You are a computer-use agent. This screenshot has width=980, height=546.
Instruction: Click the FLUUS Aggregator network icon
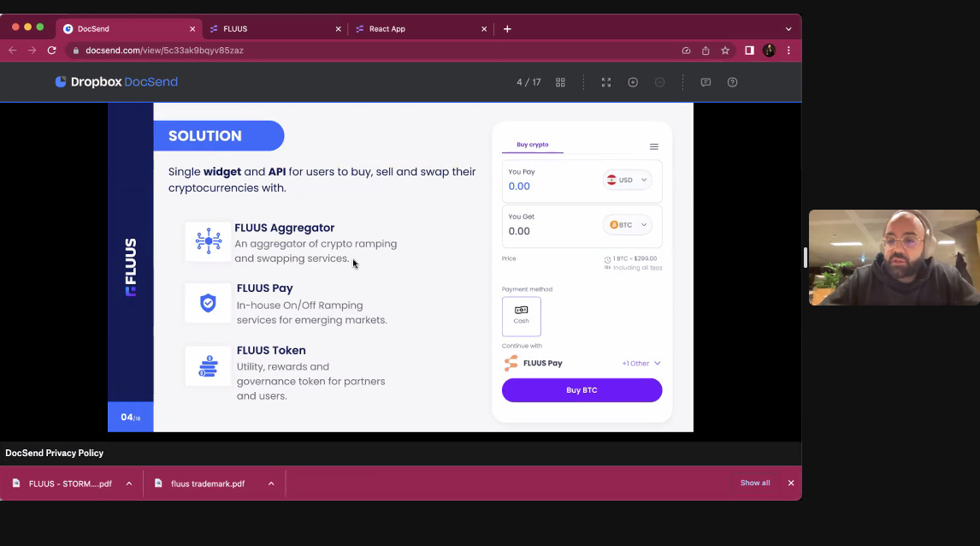(x=208, y=240)
